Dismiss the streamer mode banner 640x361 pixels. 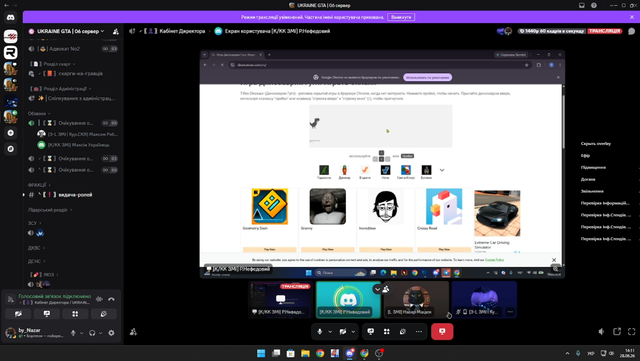(632, 17)
